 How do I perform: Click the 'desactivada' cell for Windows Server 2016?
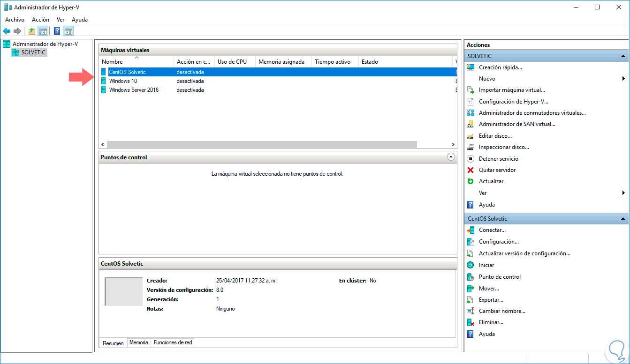click(190, 90)
